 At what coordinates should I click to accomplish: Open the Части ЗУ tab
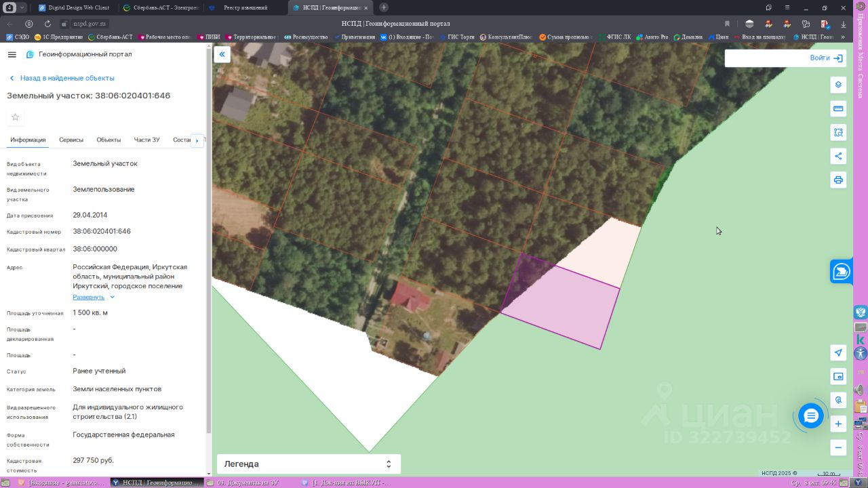(146, 140)
